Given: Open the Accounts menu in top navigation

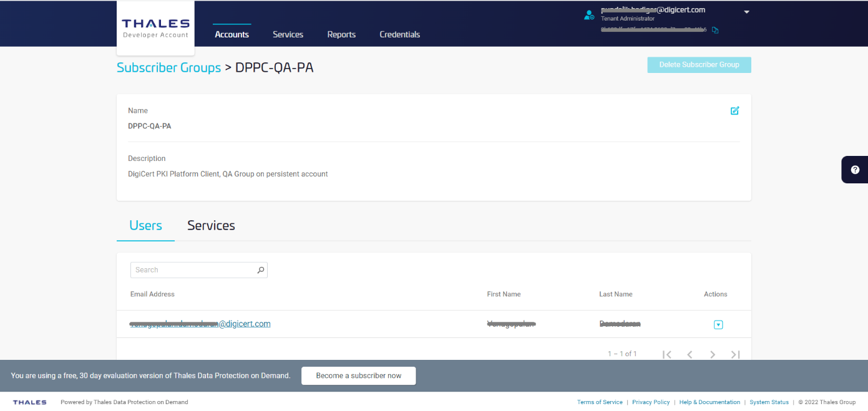Looking at the screenshot, I should pyautogui.click(x=232, y=34).
